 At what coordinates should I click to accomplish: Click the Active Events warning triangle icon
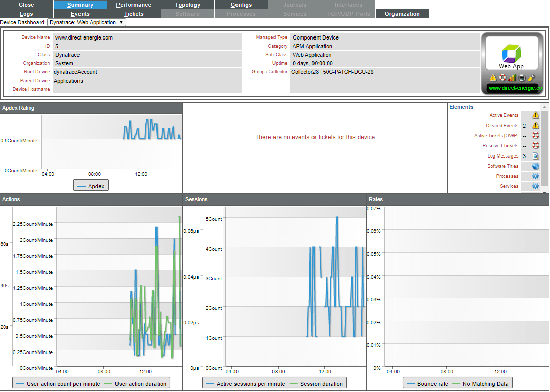535,115
